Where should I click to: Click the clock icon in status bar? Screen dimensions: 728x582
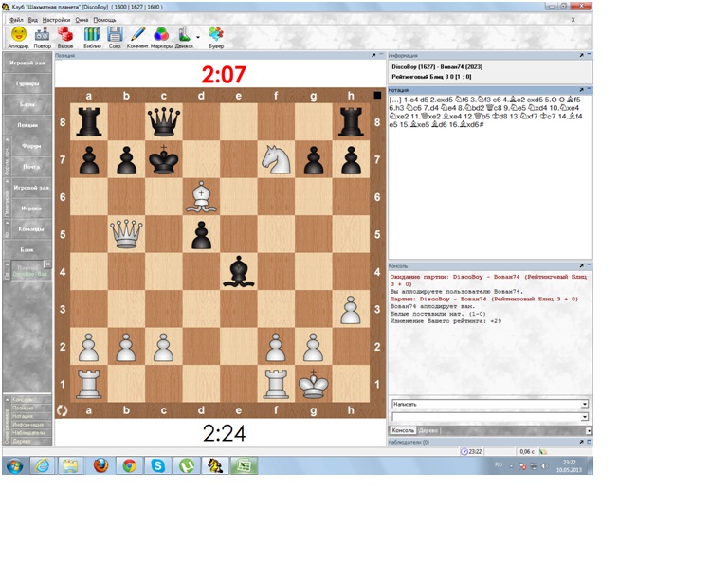pos(464,451)
